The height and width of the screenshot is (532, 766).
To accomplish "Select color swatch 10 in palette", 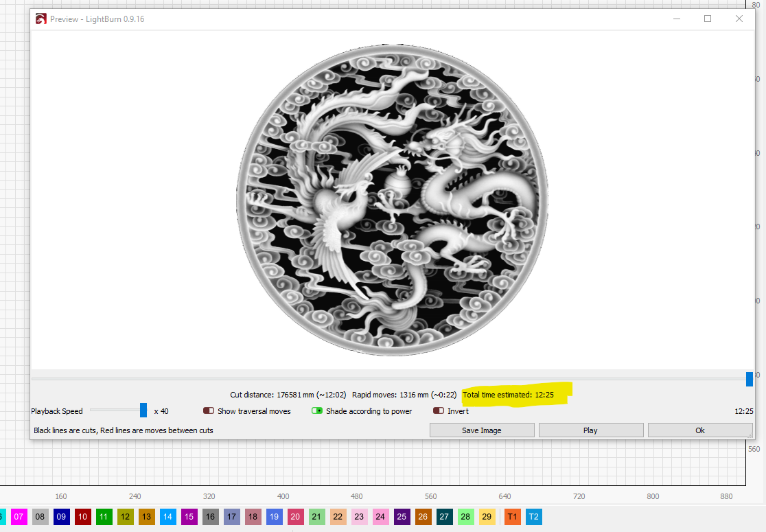I will 82,517.
